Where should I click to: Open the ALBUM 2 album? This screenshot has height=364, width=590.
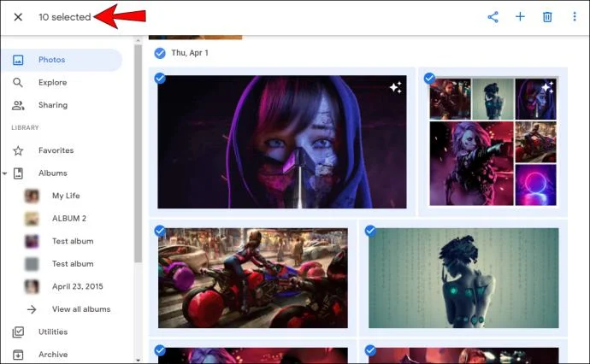(69, 218)
